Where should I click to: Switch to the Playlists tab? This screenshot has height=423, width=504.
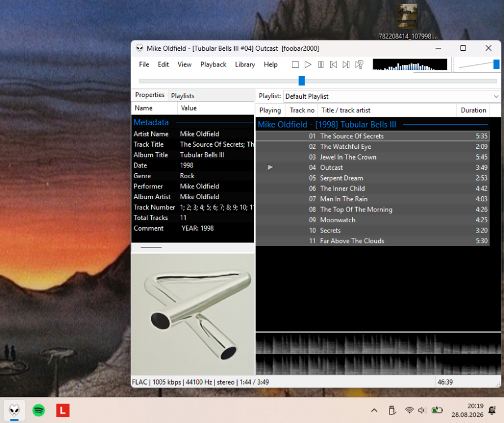click(182, 96)
